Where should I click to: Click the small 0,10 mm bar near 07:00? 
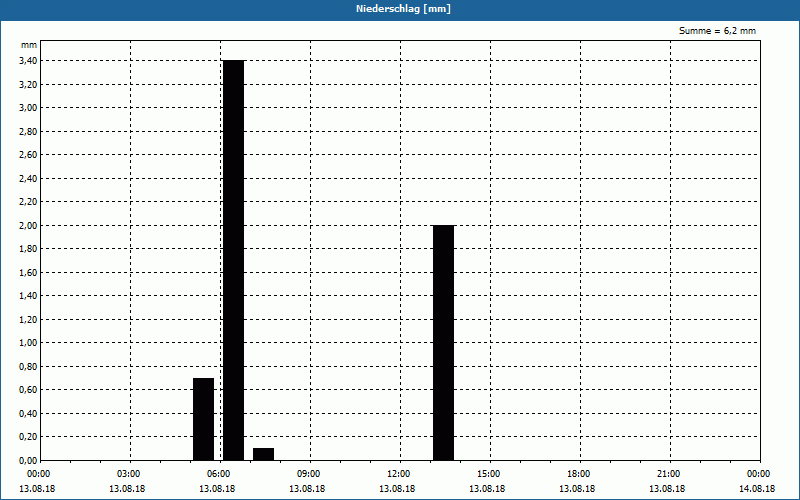[x=264, y=454]
